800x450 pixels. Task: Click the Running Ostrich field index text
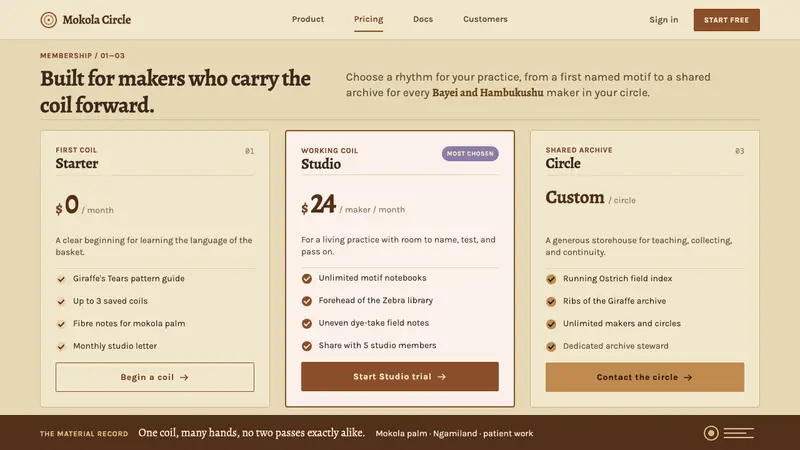pyautogui.click(x=617, y=279)
